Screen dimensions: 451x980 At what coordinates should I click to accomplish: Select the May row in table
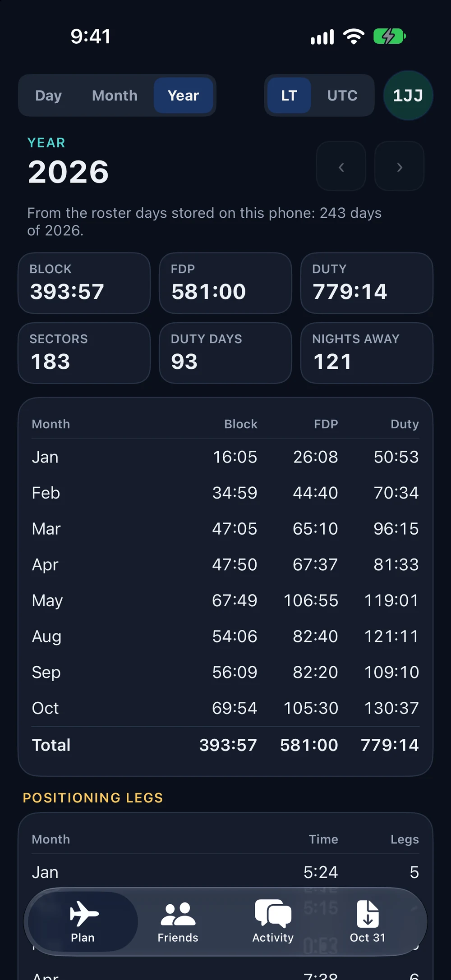[x=225, y=600]
